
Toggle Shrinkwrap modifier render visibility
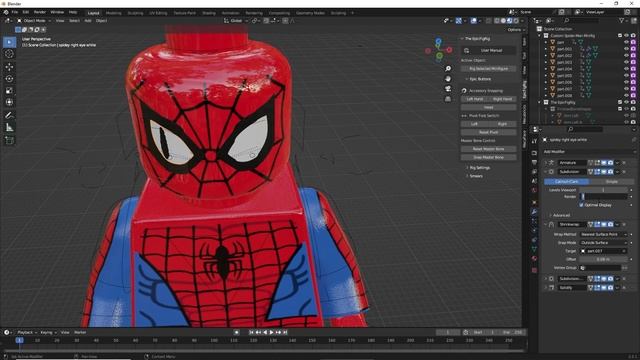click(610, 224)
